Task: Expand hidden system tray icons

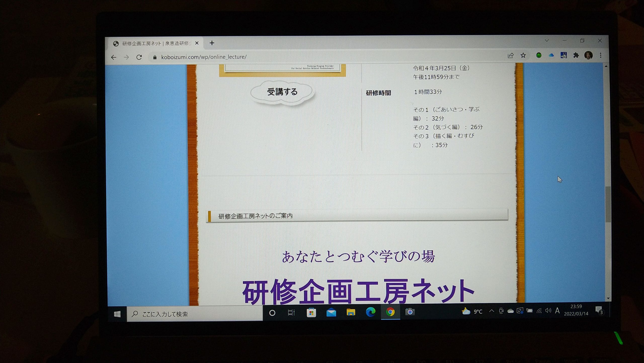Action: [492, 311]
